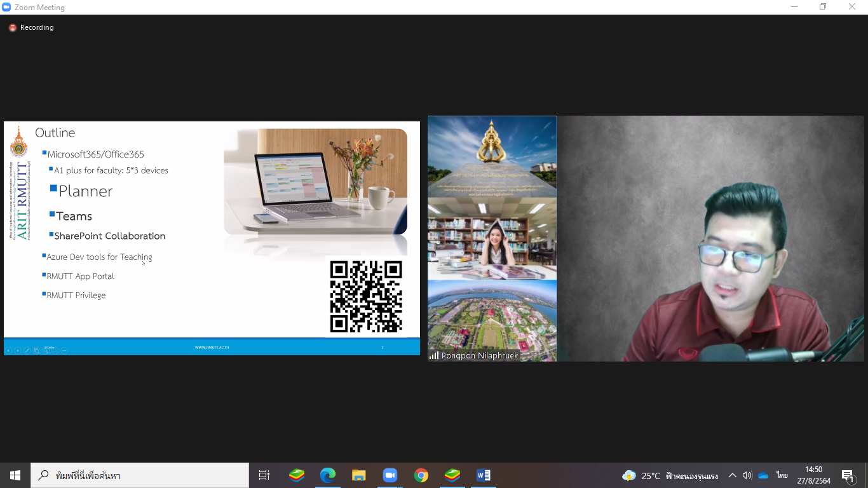Click the laptop photo on the slide

pyautogui.click(x=315, y=182)
